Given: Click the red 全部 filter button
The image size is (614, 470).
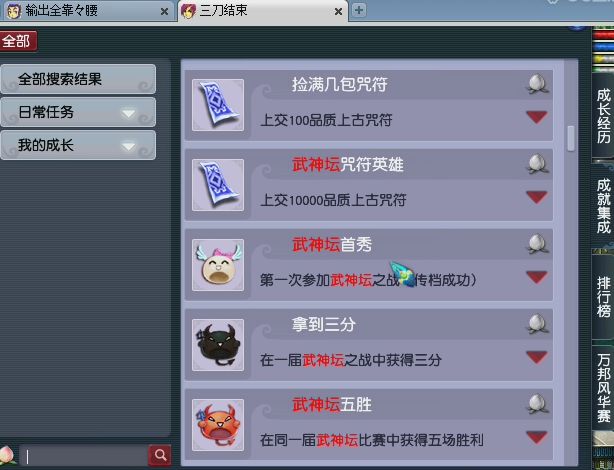Looking at the screenshot, I should coord(18,41).
